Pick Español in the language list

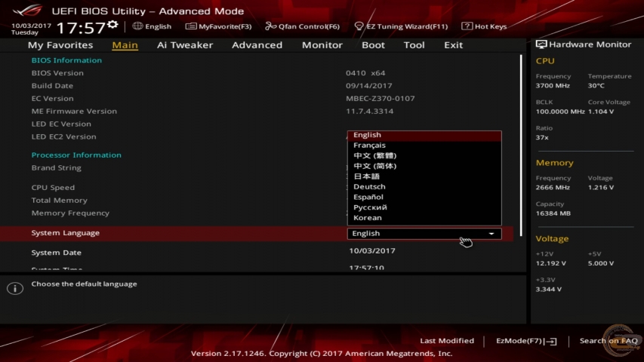(x=424, y=197)
